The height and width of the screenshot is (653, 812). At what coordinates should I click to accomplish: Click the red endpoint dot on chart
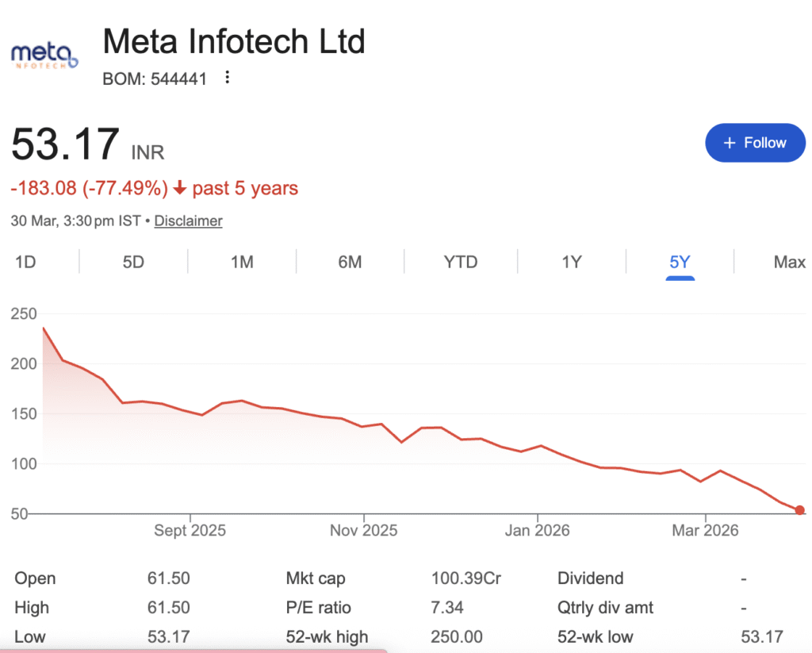(x=799, y=510)
